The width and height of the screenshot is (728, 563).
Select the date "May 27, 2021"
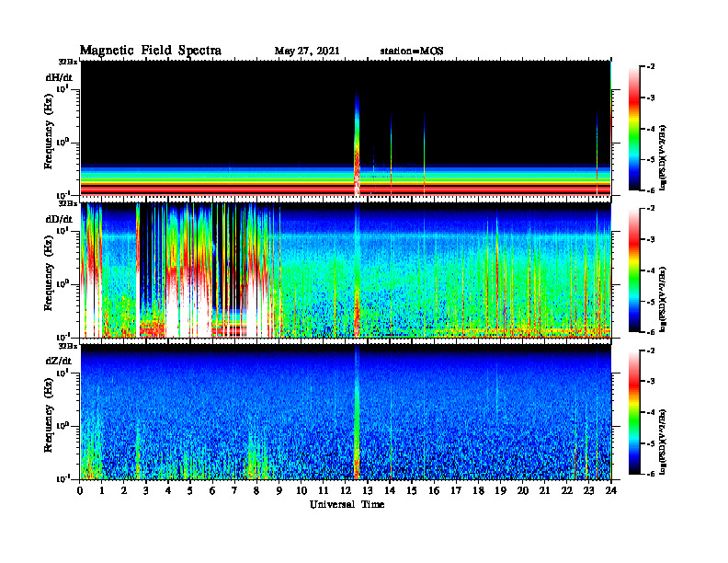coord(307,52)
